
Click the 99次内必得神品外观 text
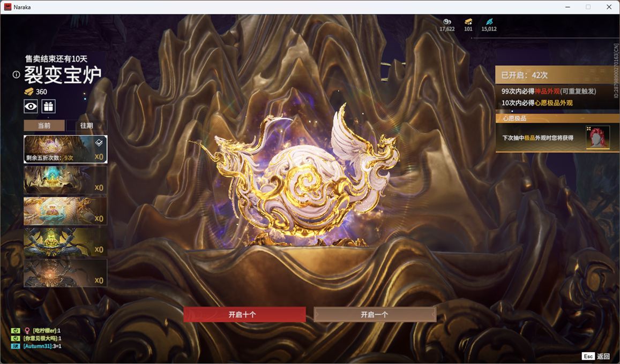pyautogui.click(x=531, y=91)
